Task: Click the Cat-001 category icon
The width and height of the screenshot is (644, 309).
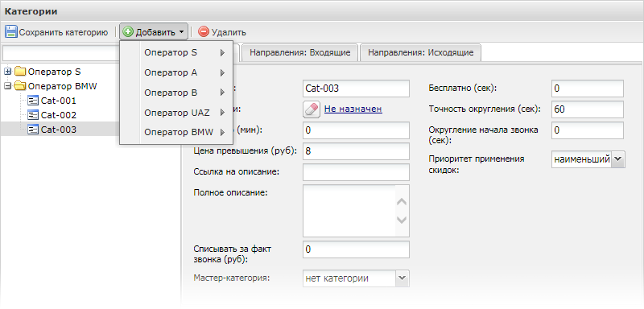Action: [33, 101]
